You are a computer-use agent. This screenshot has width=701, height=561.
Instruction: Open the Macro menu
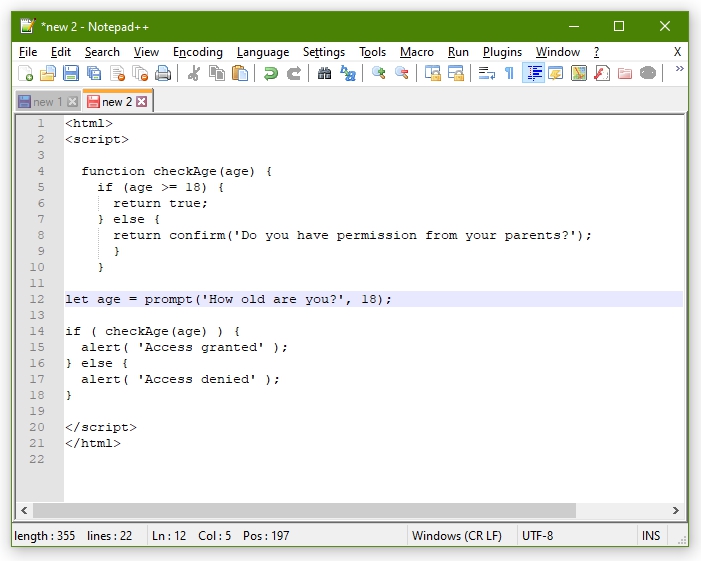click(417, 52)
